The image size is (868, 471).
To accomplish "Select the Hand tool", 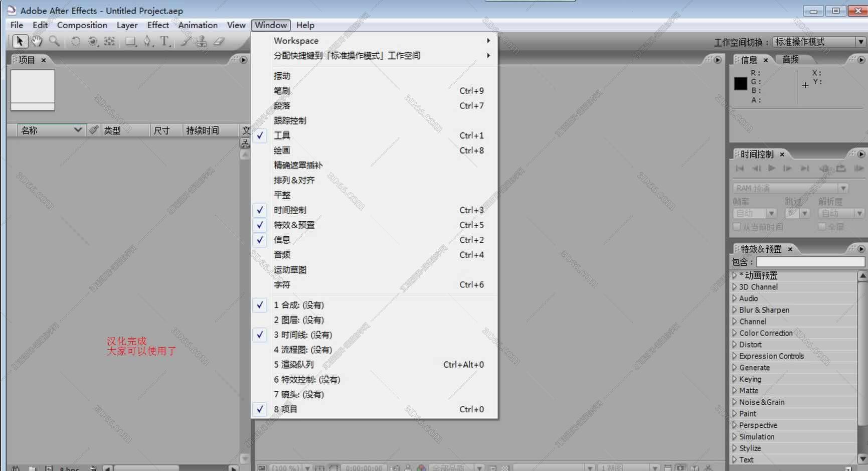I will click(37, 41).
